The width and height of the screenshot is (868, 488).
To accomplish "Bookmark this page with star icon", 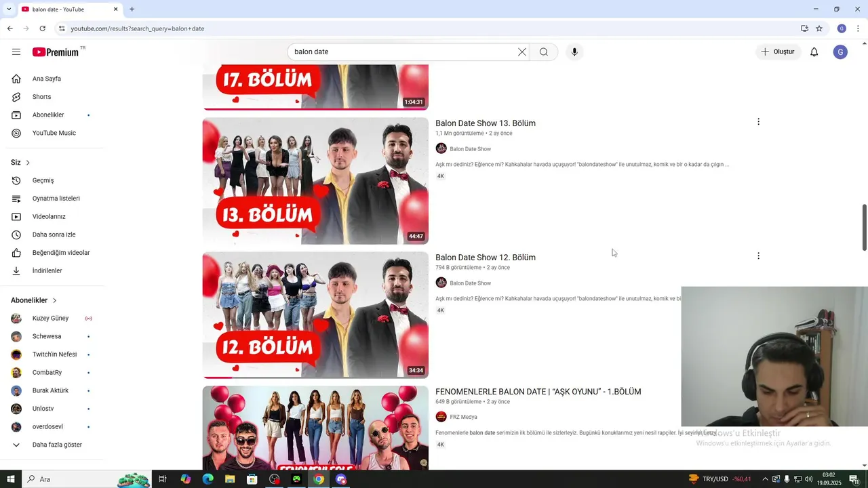I will (819, 28).
